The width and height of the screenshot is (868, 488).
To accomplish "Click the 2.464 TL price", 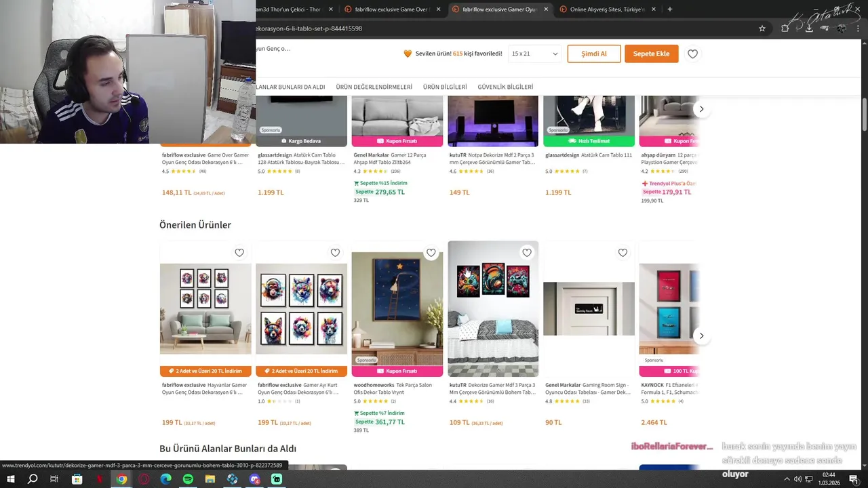I will (x=654, y=422).
